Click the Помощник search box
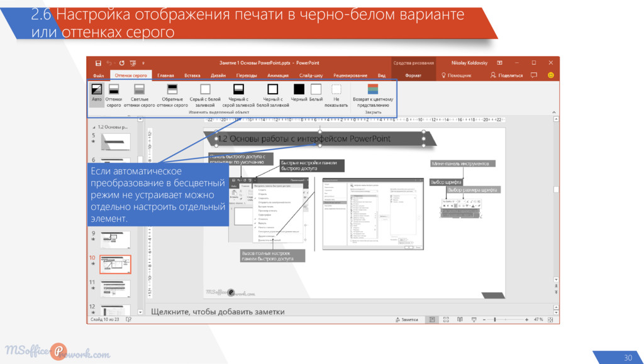This screenshot has height=364, width=644. click(457, 75)
